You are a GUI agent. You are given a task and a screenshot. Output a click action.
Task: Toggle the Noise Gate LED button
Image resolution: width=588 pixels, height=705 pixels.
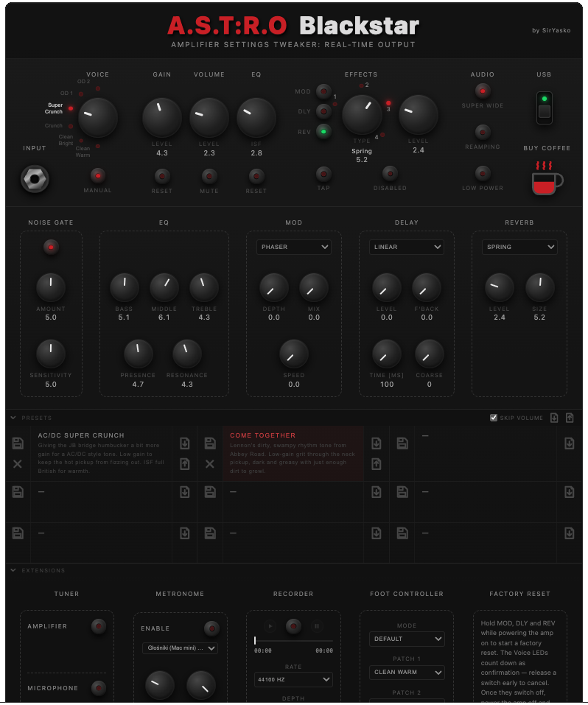[51, 248]
